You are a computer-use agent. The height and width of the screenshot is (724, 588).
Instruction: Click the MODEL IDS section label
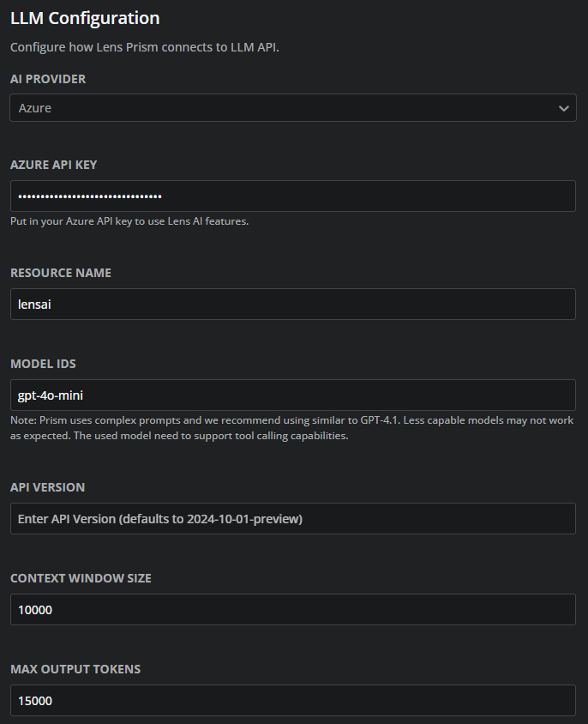pyautogui.click(x=43, y=363)
